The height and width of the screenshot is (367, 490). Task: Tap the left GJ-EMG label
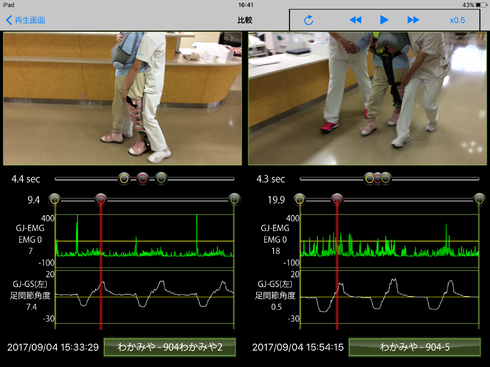(x=30, y=228)
